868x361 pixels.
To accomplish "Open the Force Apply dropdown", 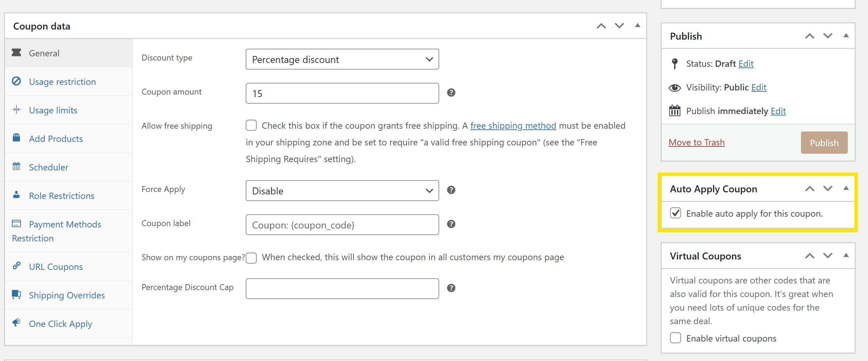I will click(x=342, y=191).
